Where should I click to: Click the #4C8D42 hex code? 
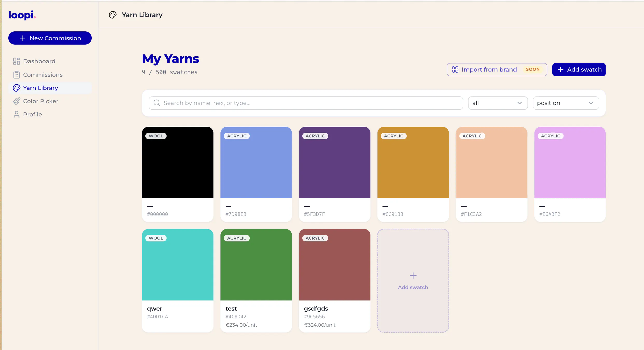pyautogui.click(x=236, y=317)
